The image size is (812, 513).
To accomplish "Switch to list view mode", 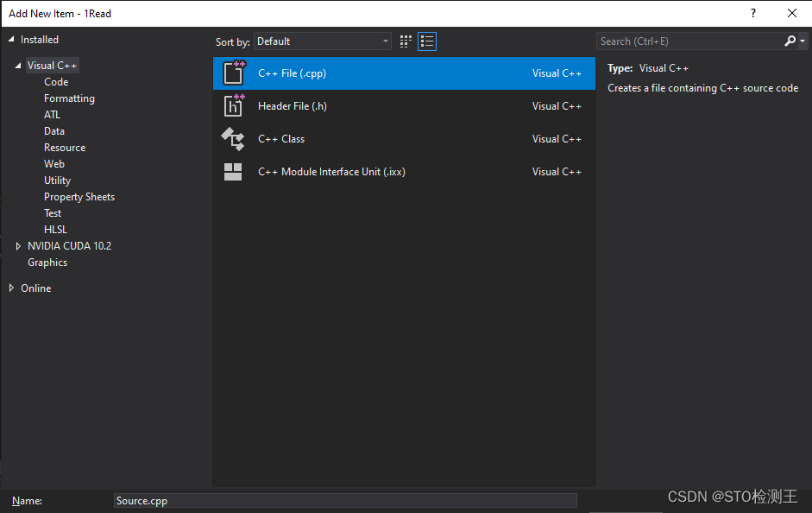I will pos(426,41).
